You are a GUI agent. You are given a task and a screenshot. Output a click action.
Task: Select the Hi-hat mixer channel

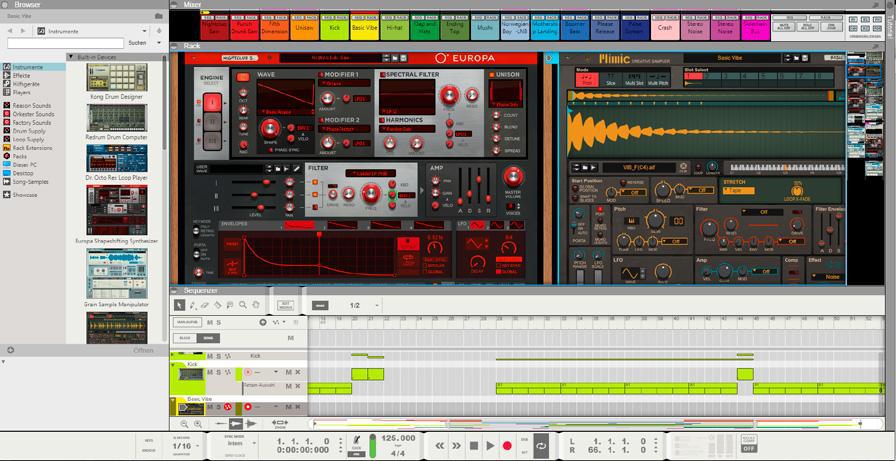394,27
